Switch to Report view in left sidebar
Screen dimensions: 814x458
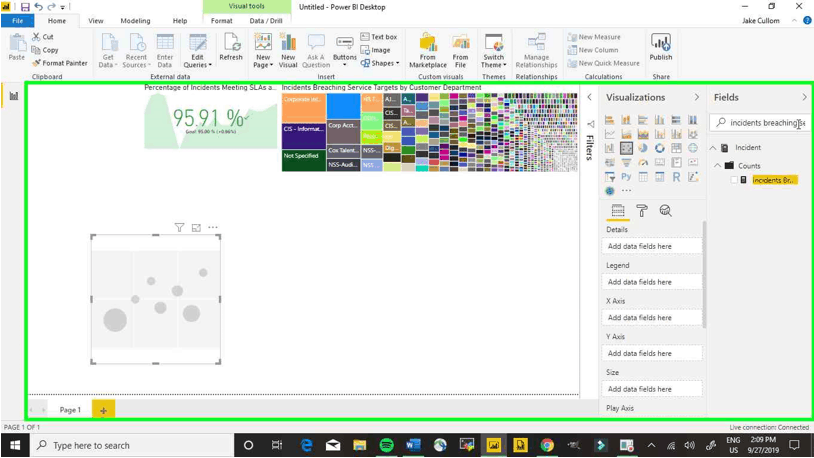(13, 96)
